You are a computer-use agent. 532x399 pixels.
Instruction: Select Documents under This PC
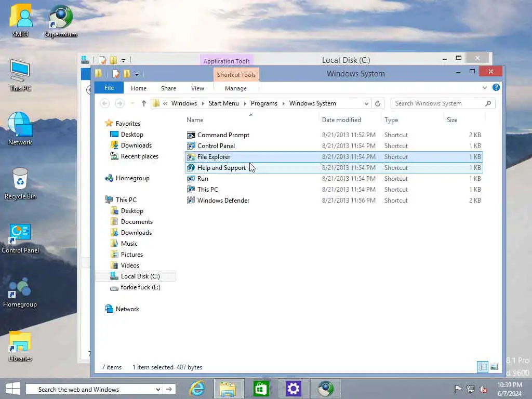pyautogui.click(x=131, y=221)
